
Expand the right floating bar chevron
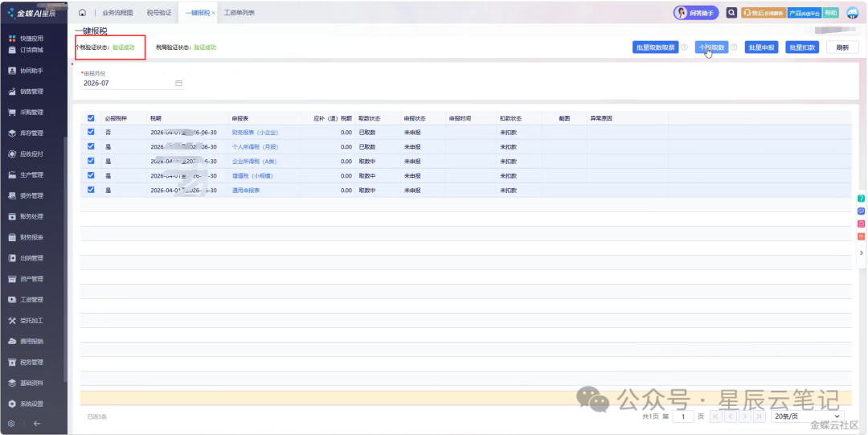(x=861, y=252)
